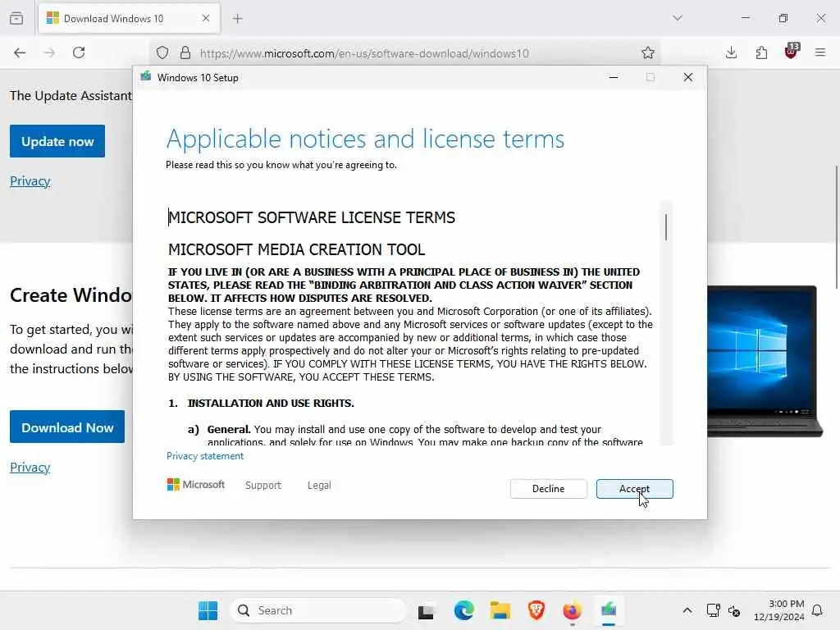Click the Windows 10 Setup title icon
The image size is (840, 630).
coord(146,77)
